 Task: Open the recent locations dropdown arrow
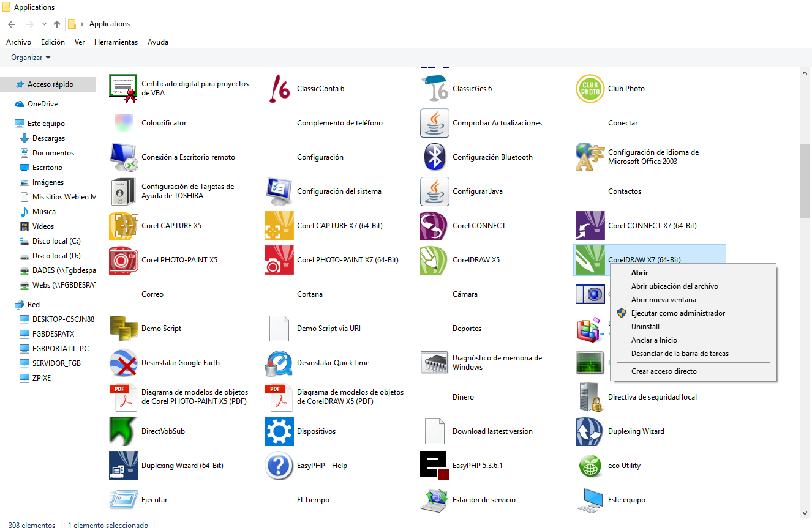coord(44,24)
